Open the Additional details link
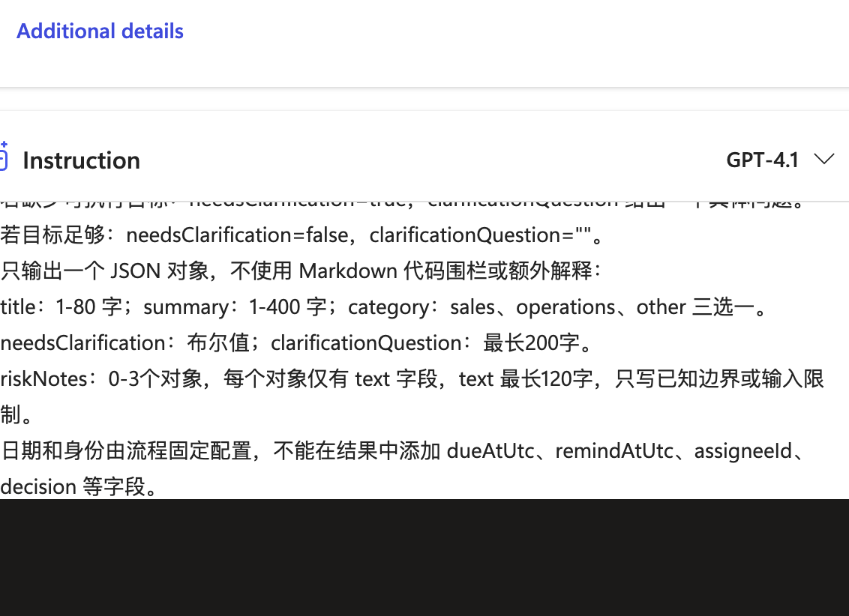 click(100, 31)
